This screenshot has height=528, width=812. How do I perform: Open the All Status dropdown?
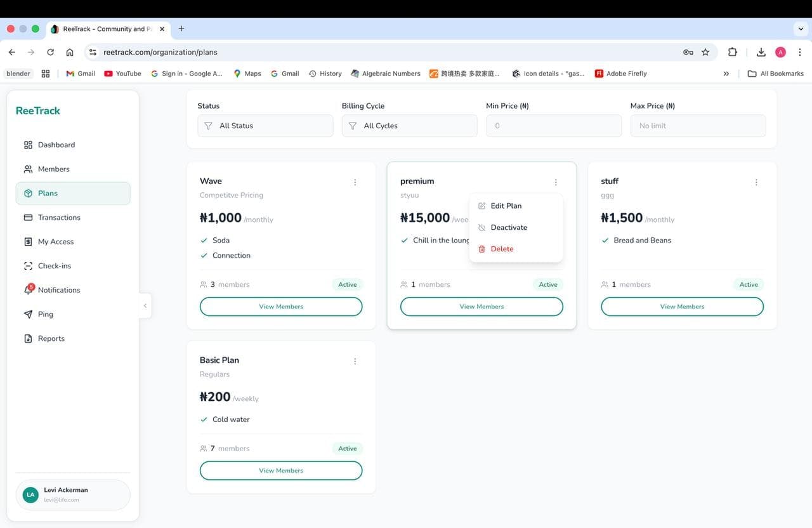(x=265, y=125)
